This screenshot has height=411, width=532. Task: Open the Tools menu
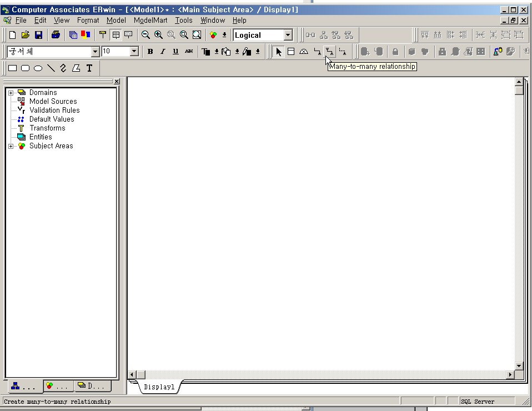pyautogui.click(x=184, y=21)
